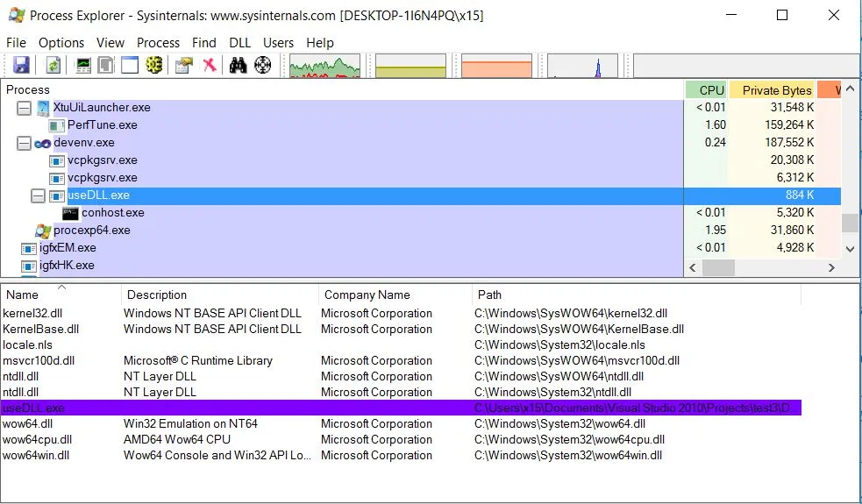Viewport: 862px width, 504px height.
Task: Click the red X Kill Process icon
Action: (210, 66)
